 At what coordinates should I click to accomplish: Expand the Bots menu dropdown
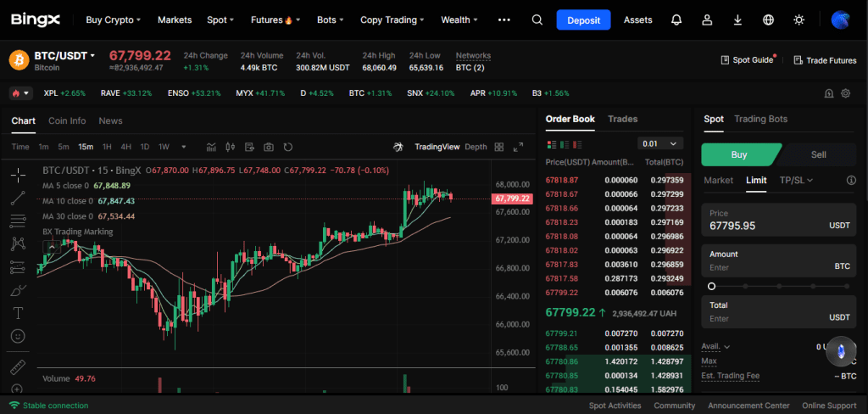(330, 20)
